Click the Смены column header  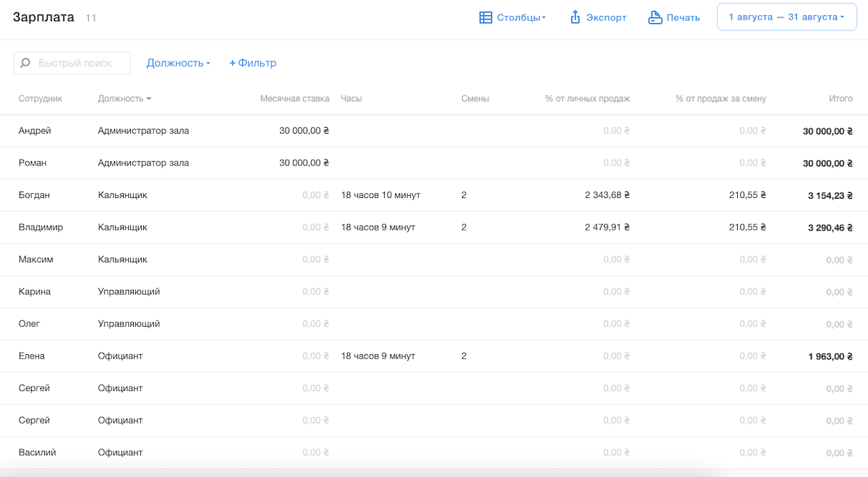(475, 98)
